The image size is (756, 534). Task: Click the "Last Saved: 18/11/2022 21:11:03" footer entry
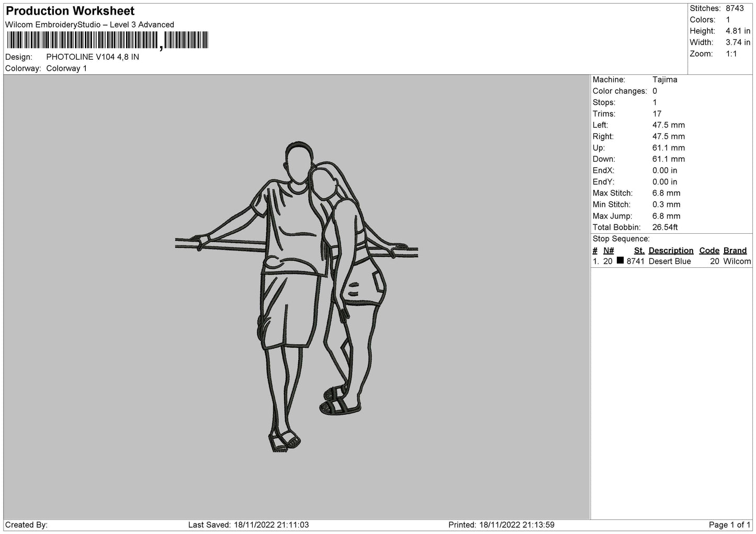point(248,525)
